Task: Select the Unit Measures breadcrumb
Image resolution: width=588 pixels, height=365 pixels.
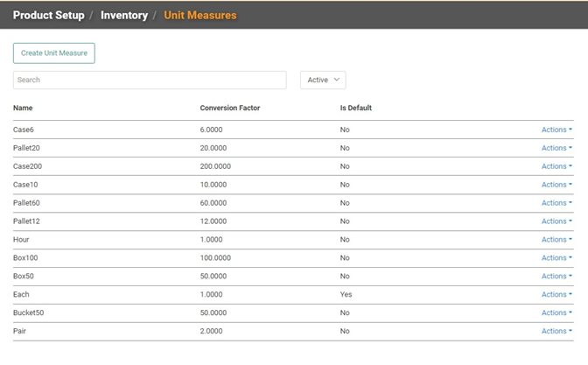Action: 200,15
